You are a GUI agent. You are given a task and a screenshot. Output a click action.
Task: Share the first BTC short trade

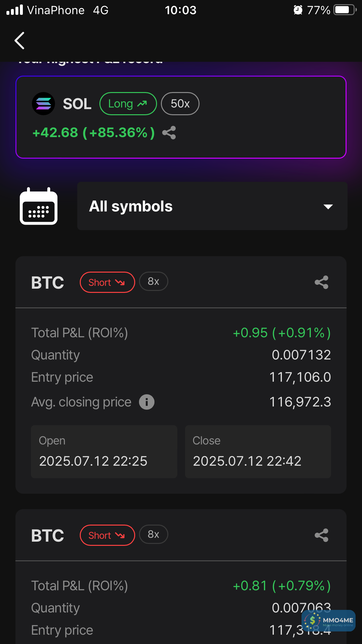(x=321, y=282)
